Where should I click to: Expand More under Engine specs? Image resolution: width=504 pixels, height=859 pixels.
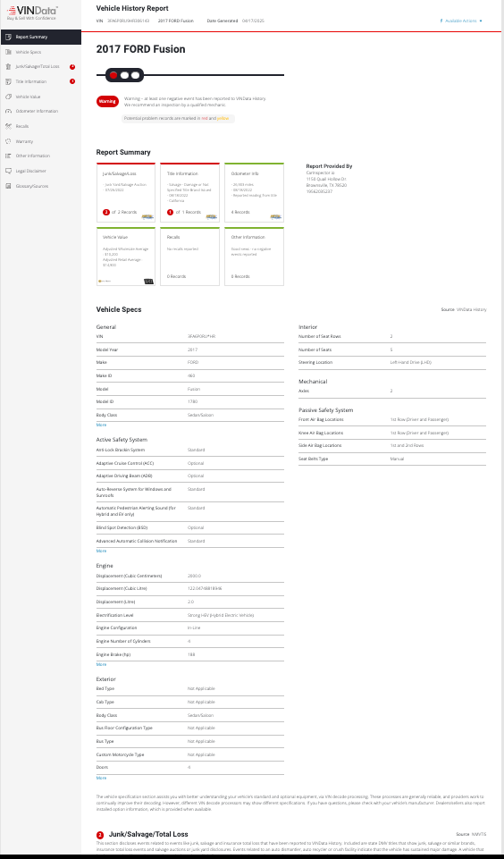tap(101, 664)
